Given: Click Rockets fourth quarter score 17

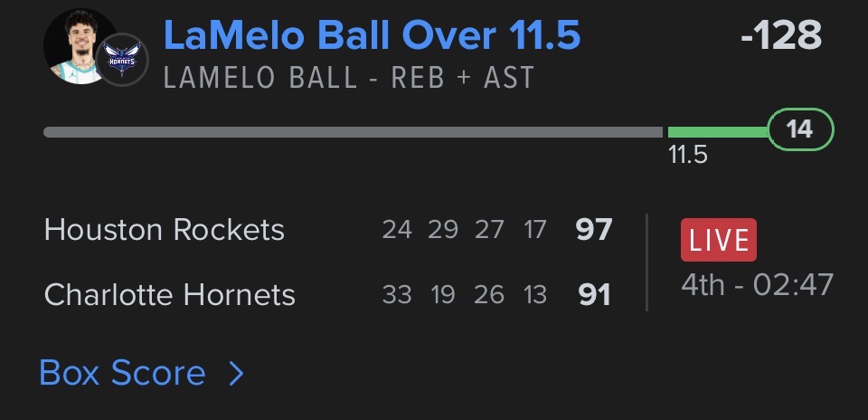Looking at the screenshot, I should tap(535, 230).
